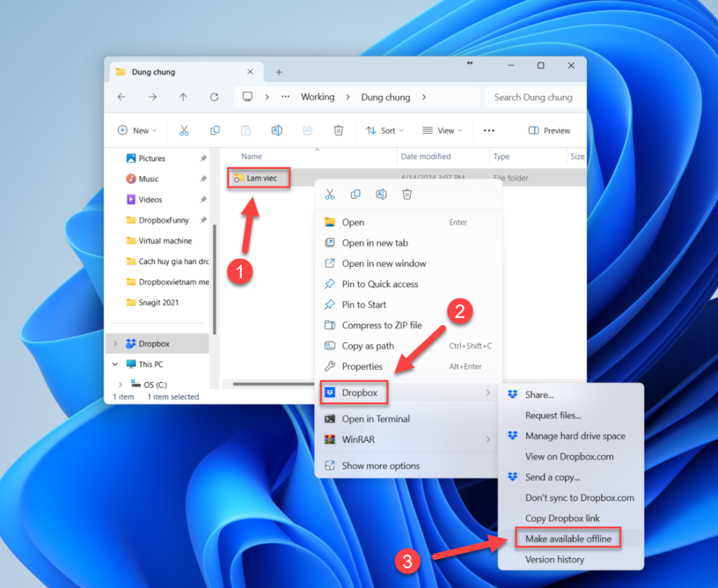Select Pin to Start
718x588 pixels.
[x=409, y=305]
